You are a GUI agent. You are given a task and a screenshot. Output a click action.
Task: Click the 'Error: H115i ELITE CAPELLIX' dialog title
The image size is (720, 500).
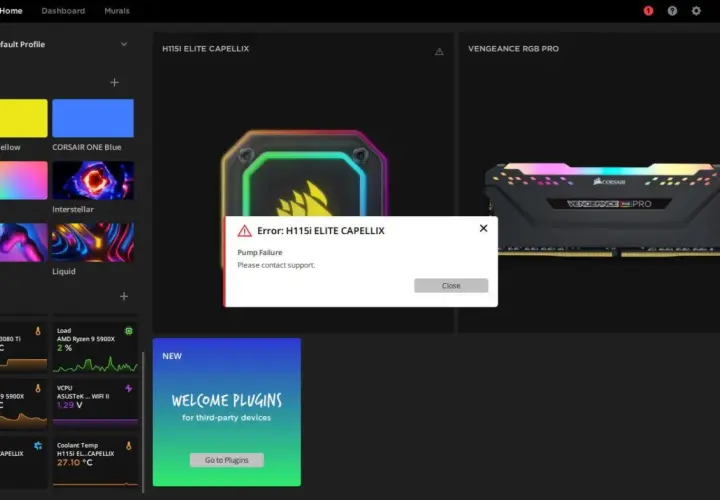click(x=321, y=230)
